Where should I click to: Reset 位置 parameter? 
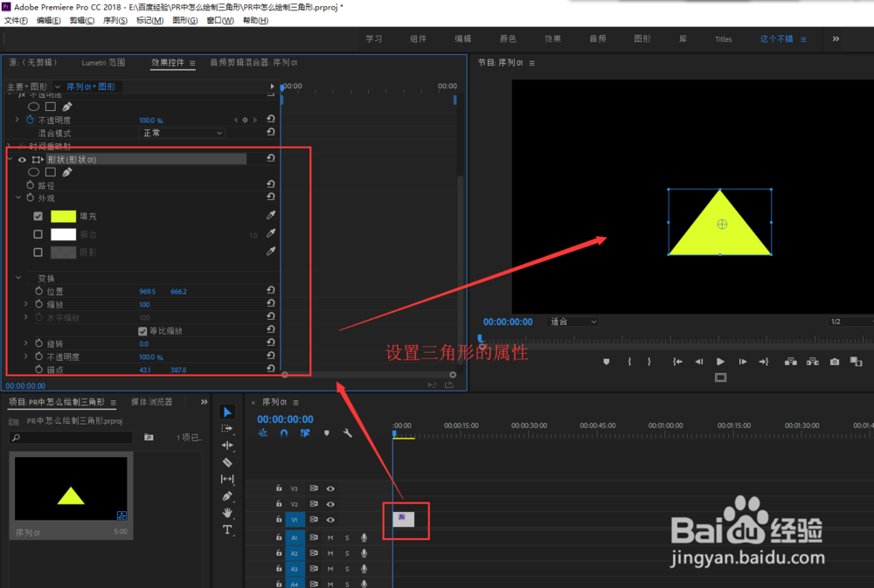tap(271, 290)
